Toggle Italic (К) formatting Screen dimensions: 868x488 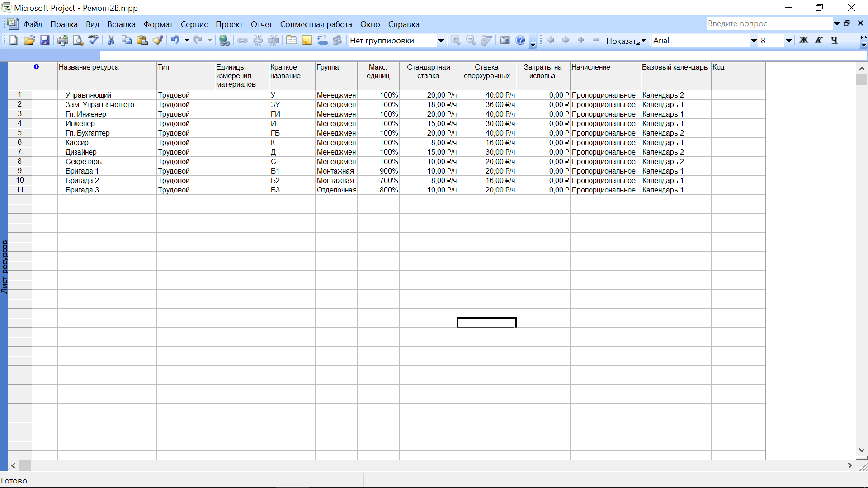819,41
